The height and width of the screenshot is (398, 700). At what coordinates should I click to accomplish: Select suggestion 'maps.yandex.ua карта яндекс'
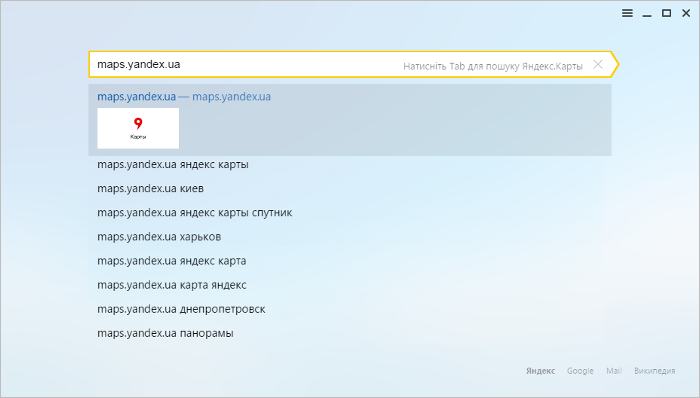click(172, 285)
